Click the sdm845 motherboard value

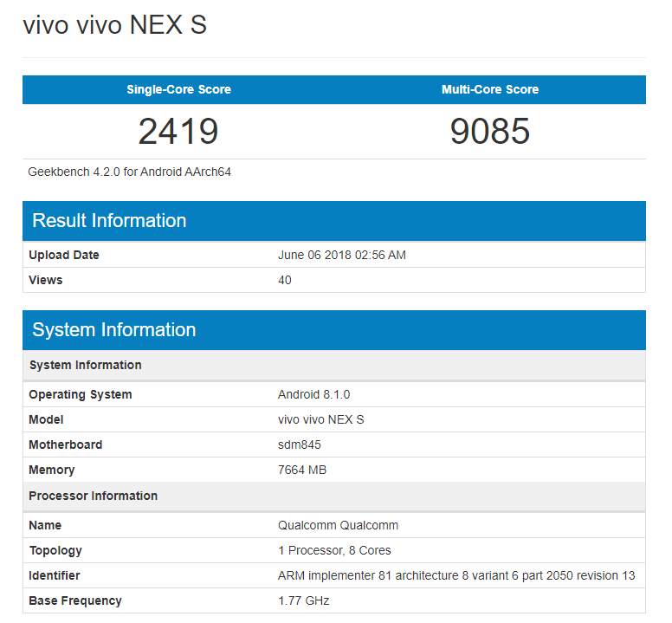click(x=300, y=445)
